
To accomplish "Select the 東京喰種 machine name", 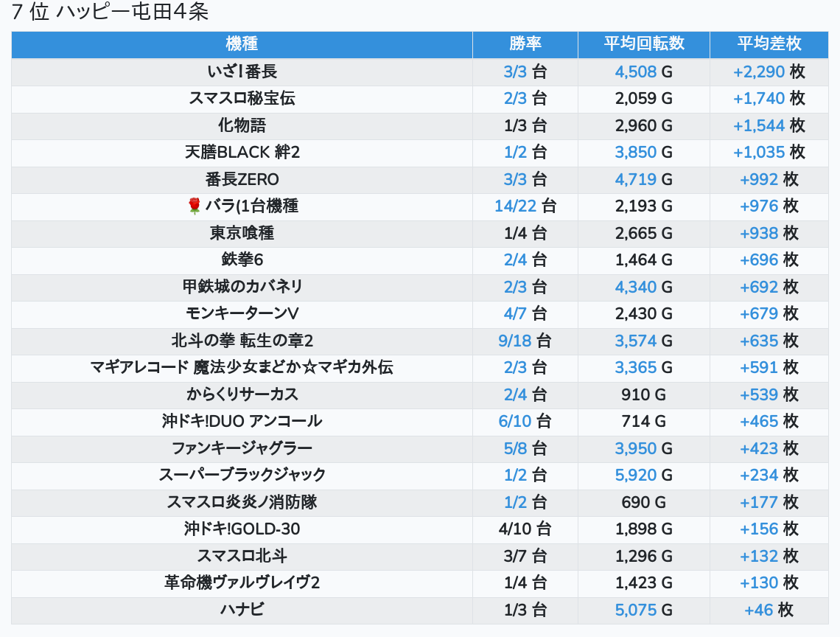I will [x=242, y=233].
